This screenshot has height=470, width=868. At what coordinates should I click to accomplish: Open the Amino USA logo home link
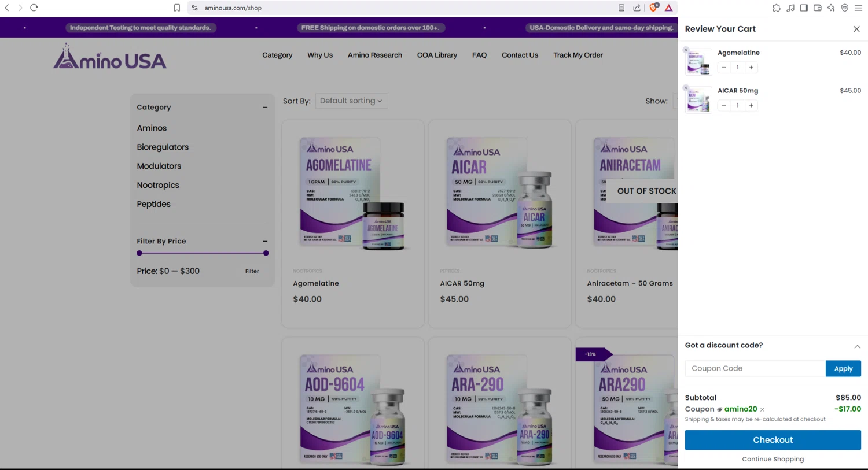[x=110, y=56]
